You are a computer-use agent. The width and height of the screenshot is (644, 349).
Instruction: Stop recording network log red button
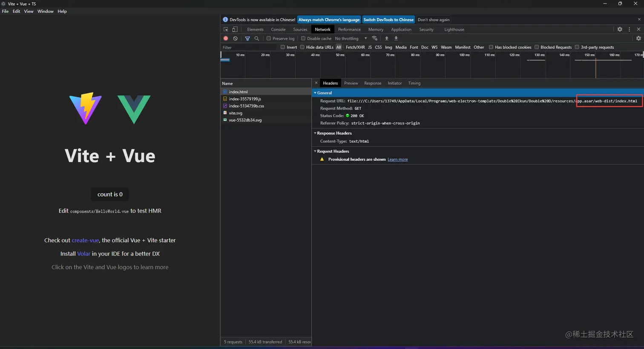click(x=226, y=38)
